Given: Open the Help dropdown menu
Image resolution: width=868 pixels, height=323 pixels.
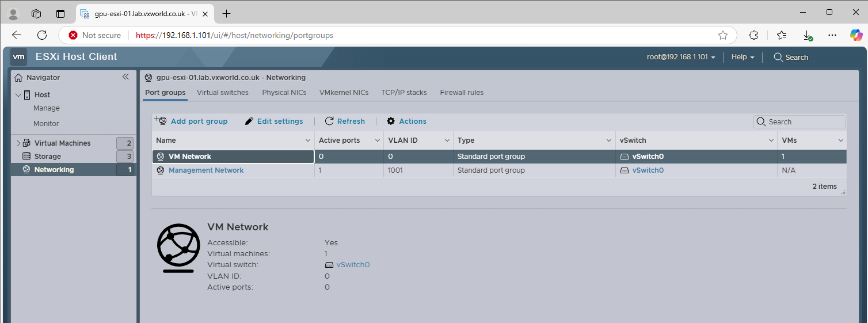Looking at the screenshot, I should coord(742,57).
